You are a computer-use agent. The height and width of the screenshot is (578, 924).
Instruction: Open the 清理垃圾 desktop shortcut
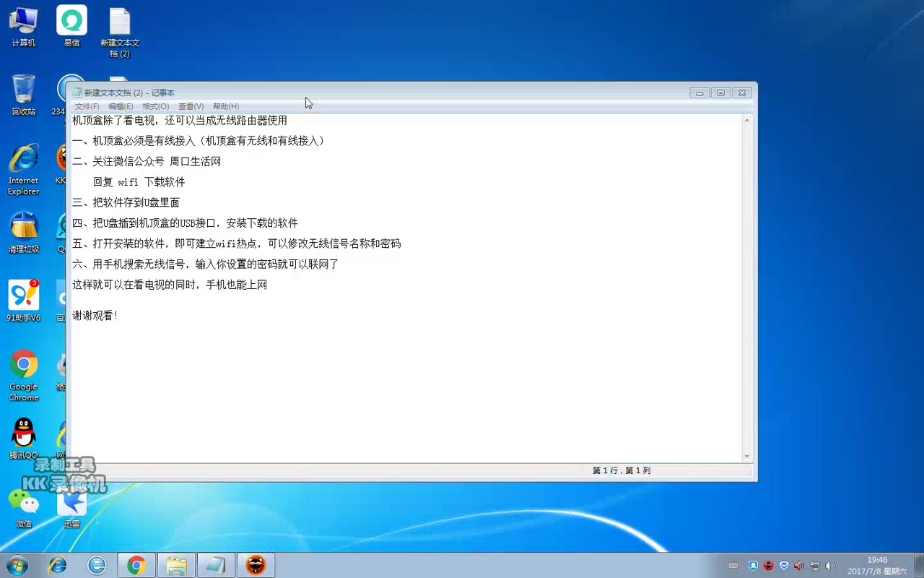point(23,232)
